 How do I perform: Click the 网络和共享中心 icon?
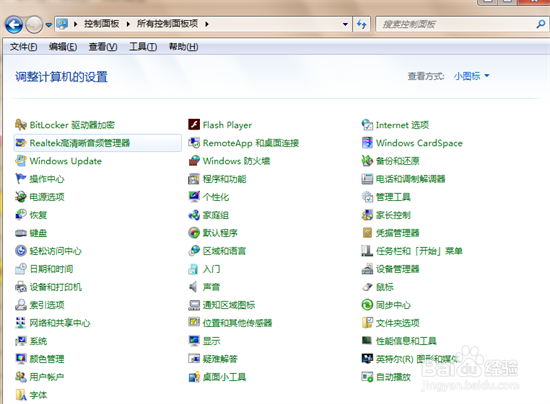click(x=21, y=323)
